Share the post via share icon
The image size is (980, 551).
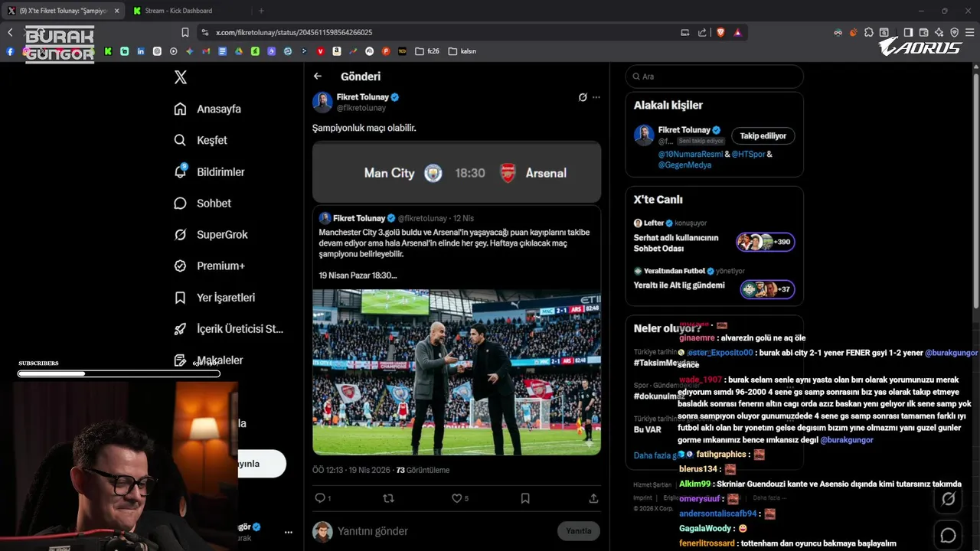click(x=593, y=498)
